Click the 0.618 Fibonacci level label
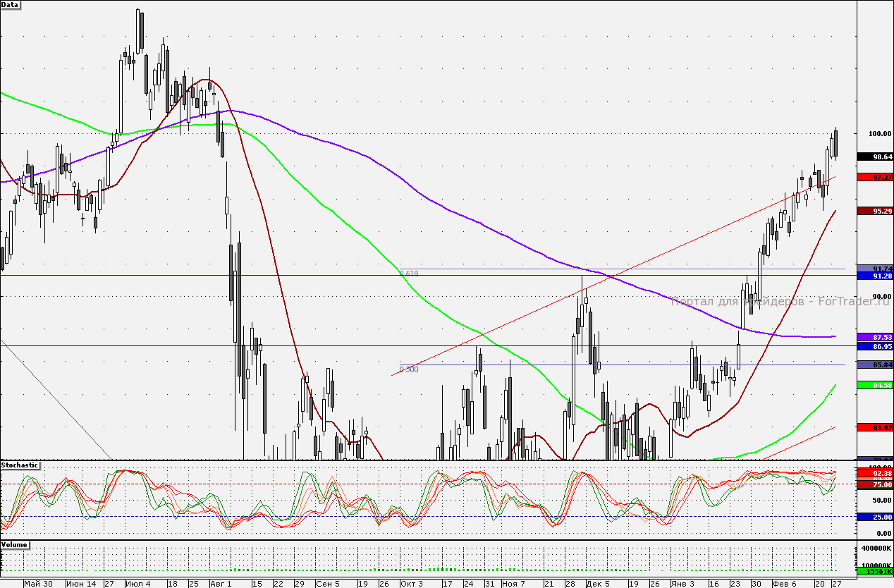 tap(409, 274)
